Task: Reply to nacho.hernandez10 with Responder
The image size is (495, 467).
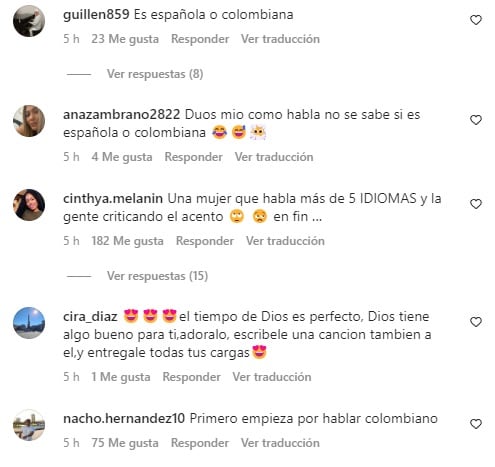Action: 200,443
